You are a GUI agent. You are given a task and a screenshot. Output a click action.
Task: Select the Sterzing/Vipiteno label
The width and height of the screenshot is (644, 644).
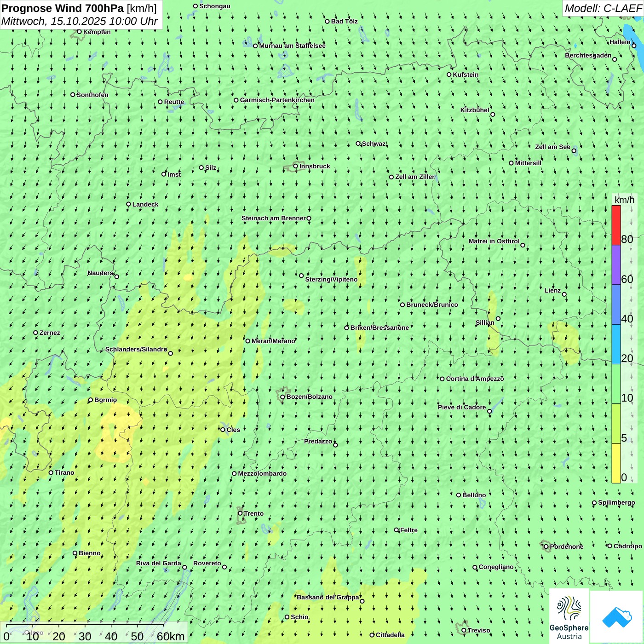[x=331, y=279]
